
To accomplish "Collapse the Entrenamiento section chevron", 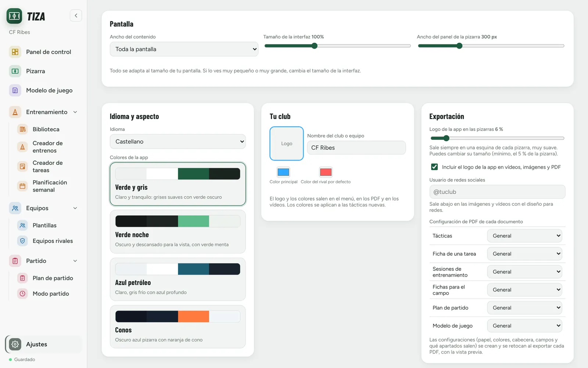I will click(75, 112).
